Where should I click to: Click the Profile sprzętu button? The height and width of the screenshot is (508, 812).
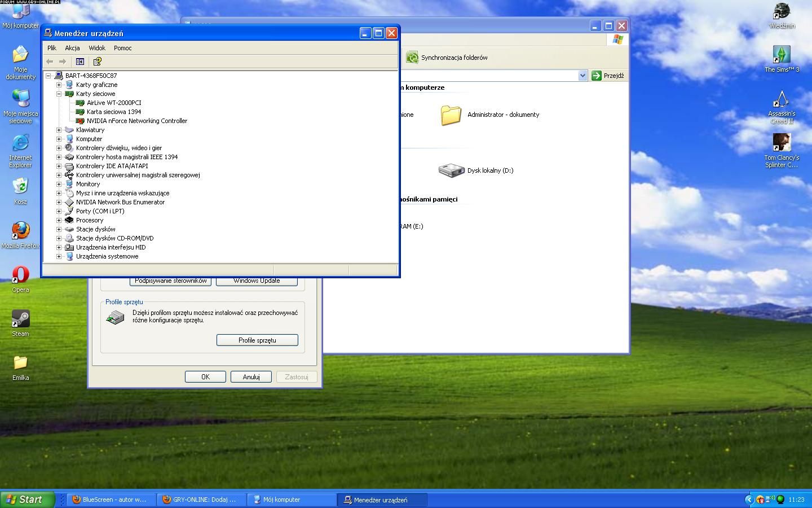[x=257, y=340]
